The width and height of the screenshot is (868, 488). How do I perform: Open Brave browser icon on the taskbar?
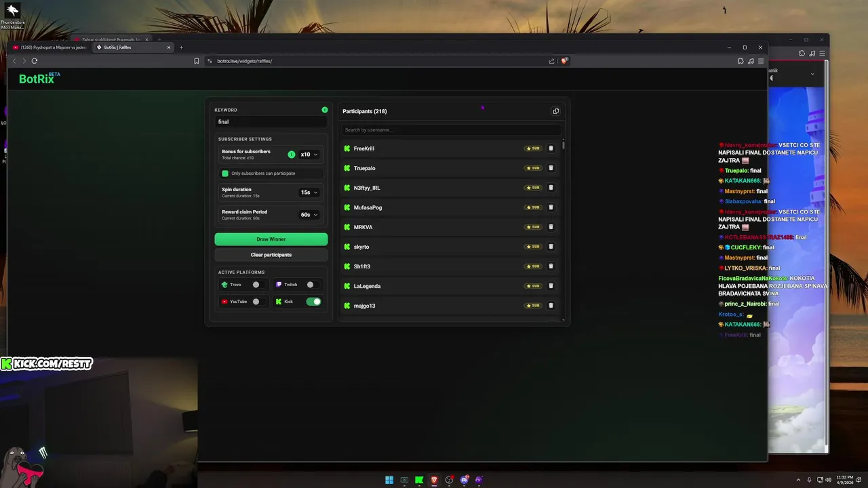(x=434, y=480)
